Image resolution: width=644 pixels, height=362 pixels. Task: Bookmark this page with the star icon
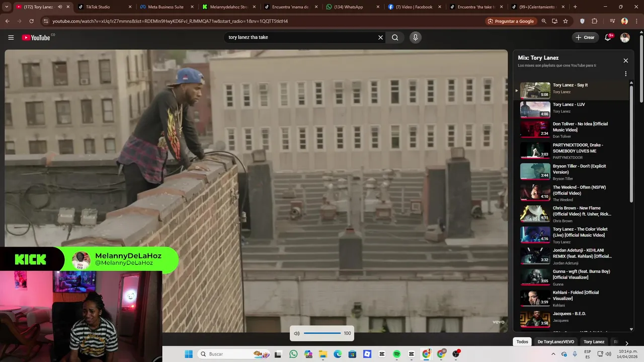click(x=566, y=21)
